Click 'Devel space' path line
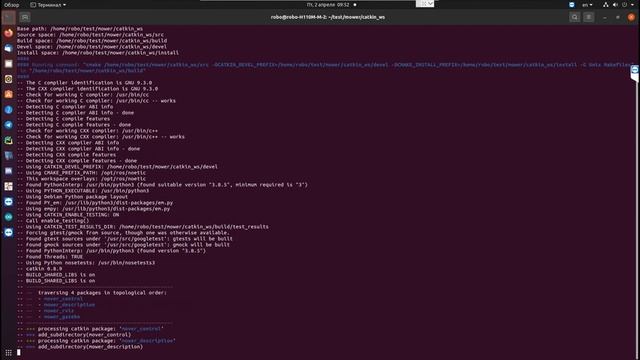640x360 pixels. (92, 47)
